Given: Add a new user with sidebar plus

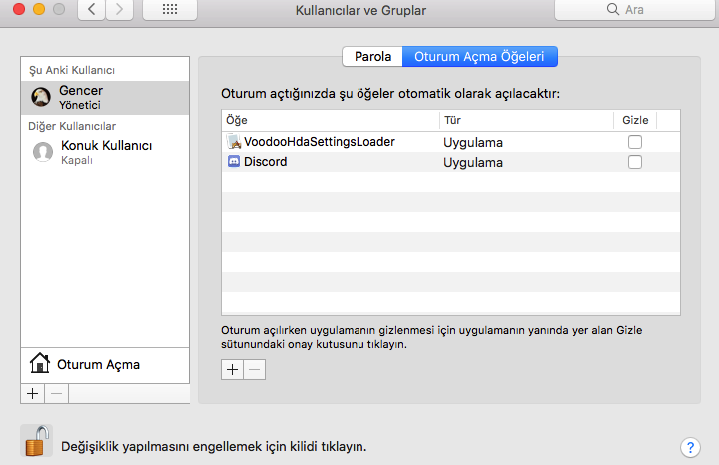Looking at the screenshot, I should (x=33, y=393).
